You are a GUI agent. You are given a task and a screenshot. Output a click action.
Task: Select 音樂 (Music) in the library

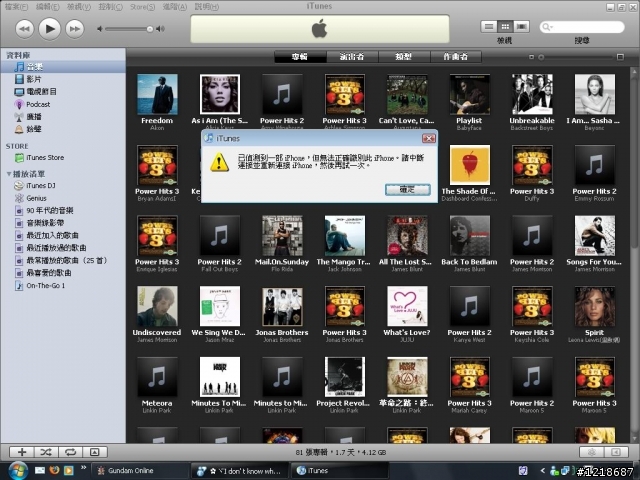click(63, 67)
